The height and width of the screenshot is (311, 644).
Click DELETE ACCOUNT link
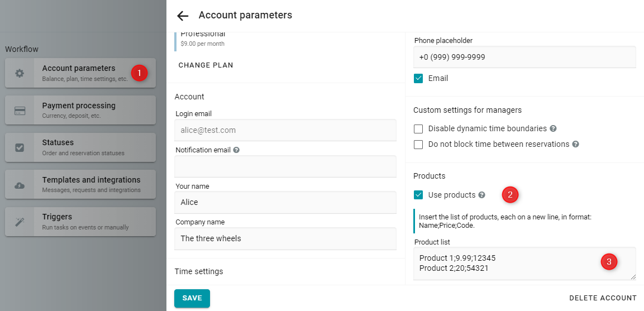tap(603, 298)
